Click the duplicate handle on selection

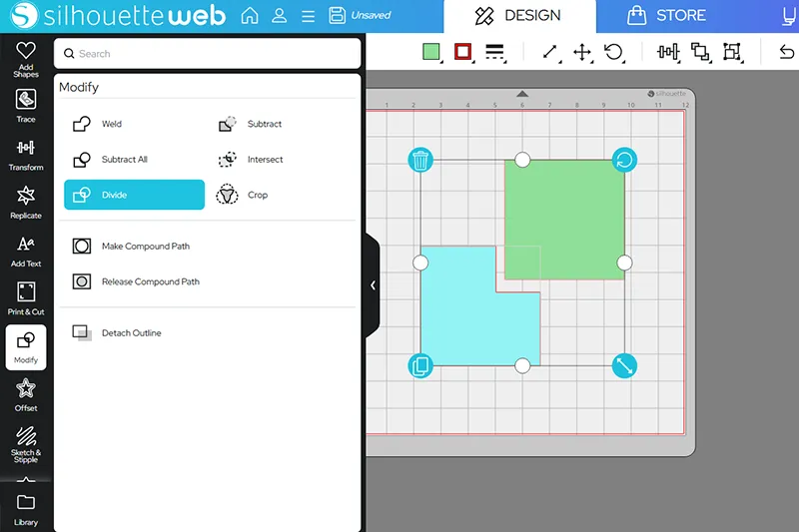point(421,365)
